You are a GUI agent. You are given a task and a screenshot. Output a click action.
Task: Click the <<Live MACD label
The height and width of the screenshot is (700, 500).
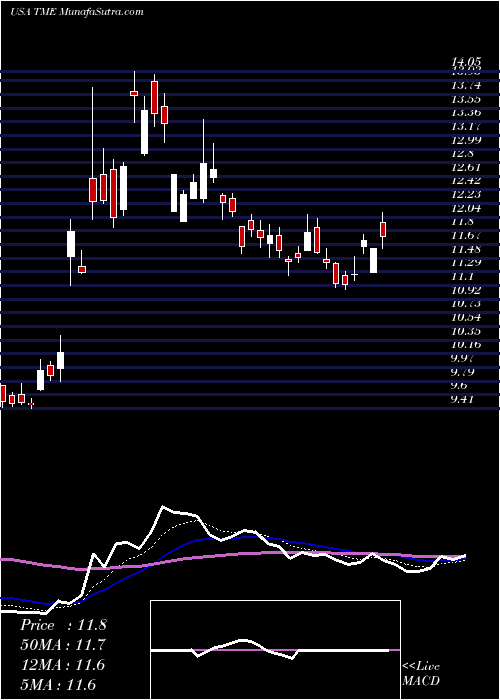tap(421, 674)
